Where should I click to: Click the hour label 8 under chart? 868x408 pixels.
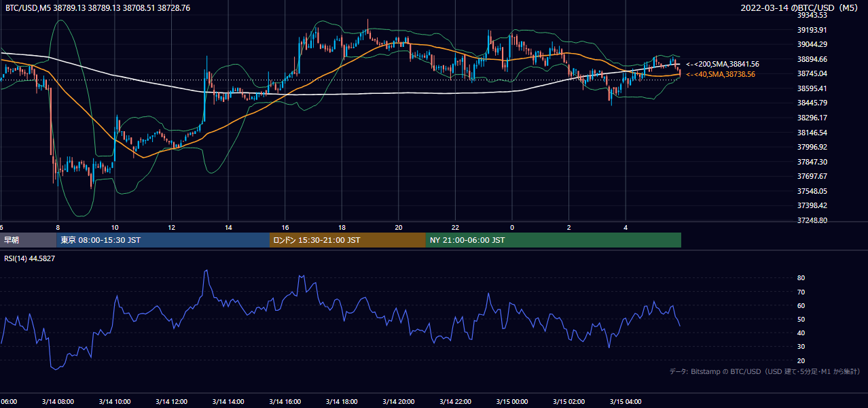coord(58,228)
